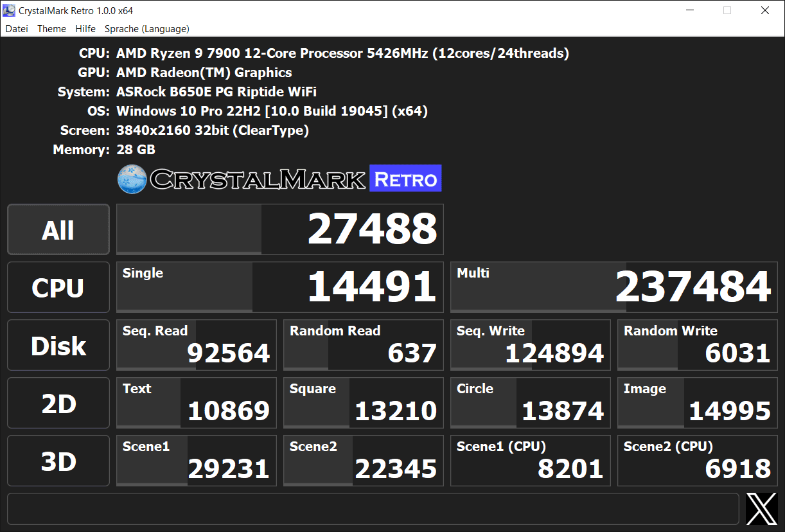
Task: Click the 2D Image score 14995
Action: tap(698, 403)
